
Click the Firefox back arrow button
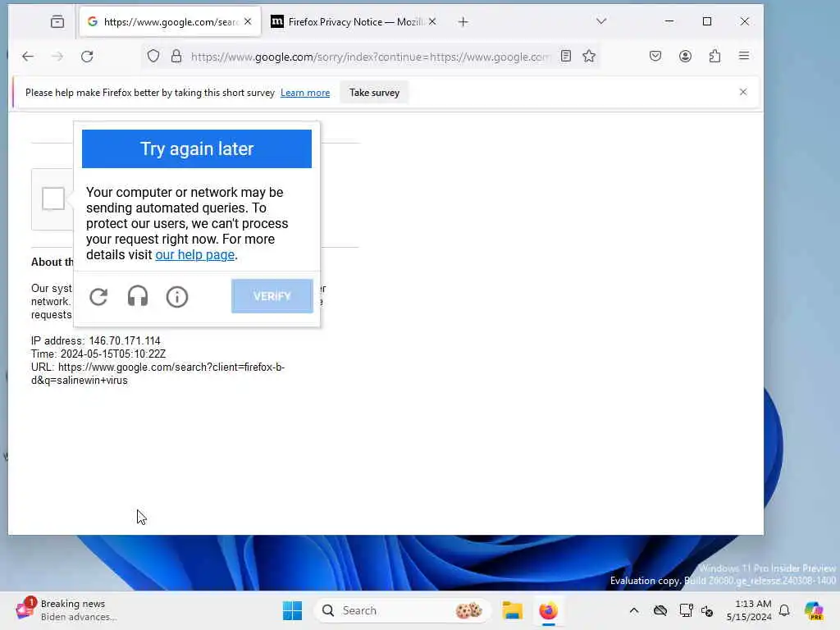click(x=28, y=57)
